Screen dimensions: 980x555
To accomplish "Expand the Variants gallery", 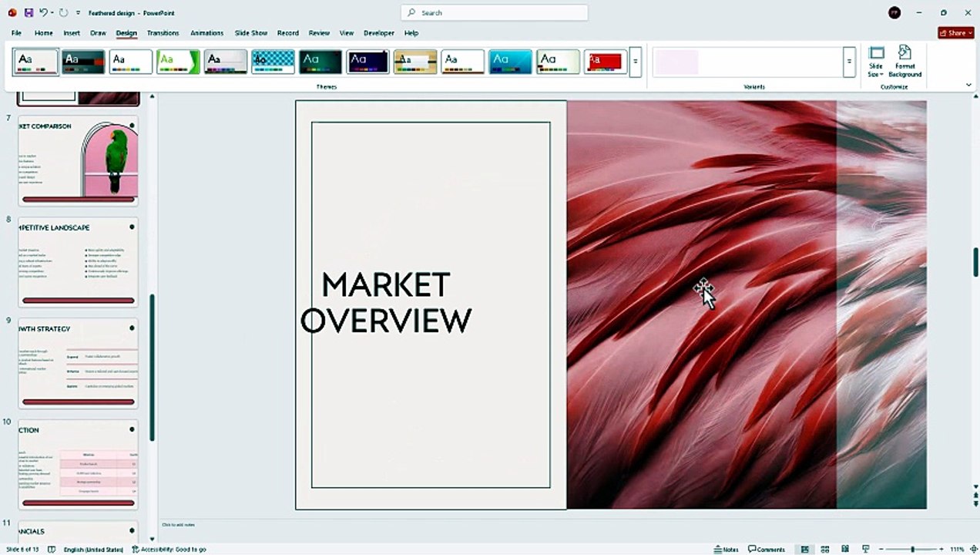I will 849,62.
